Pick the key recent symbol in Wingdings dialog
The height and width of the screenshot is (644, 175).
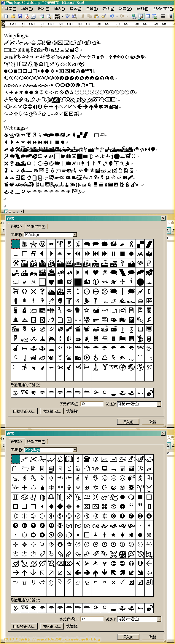coord(140,608)
